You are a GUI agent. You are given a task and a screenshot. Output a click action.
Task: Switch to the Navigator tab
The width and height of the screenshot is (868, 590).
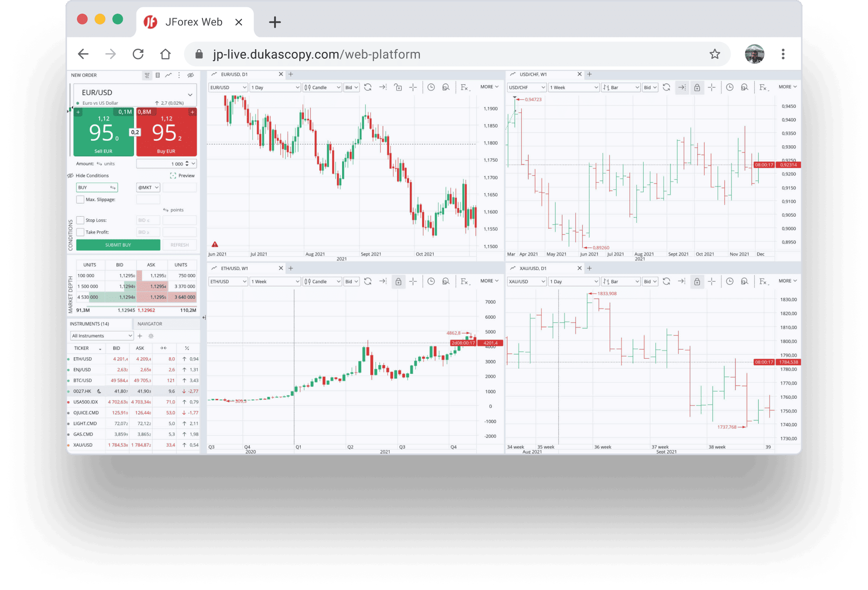point(150,324)
